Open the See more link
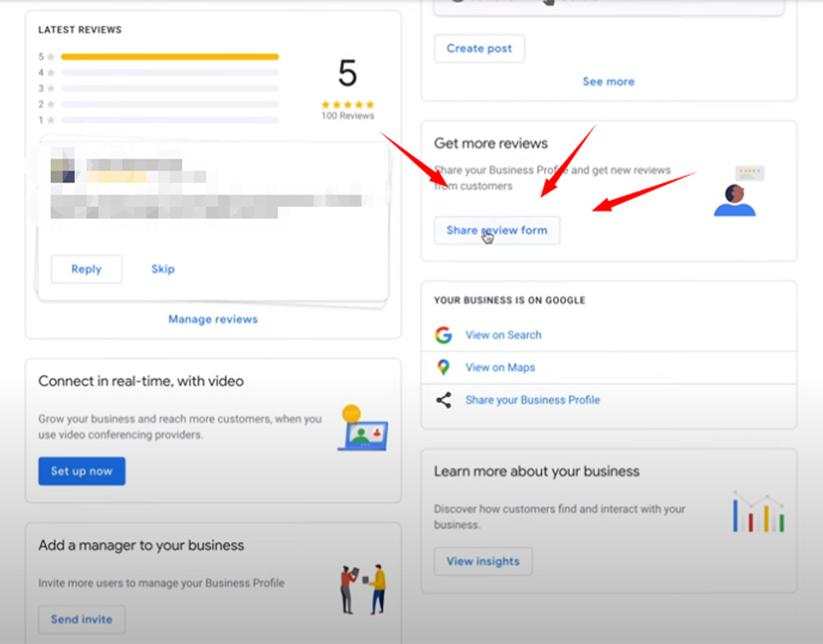The image size is (823, 644). pyautogui.click(x=608, y=81)
